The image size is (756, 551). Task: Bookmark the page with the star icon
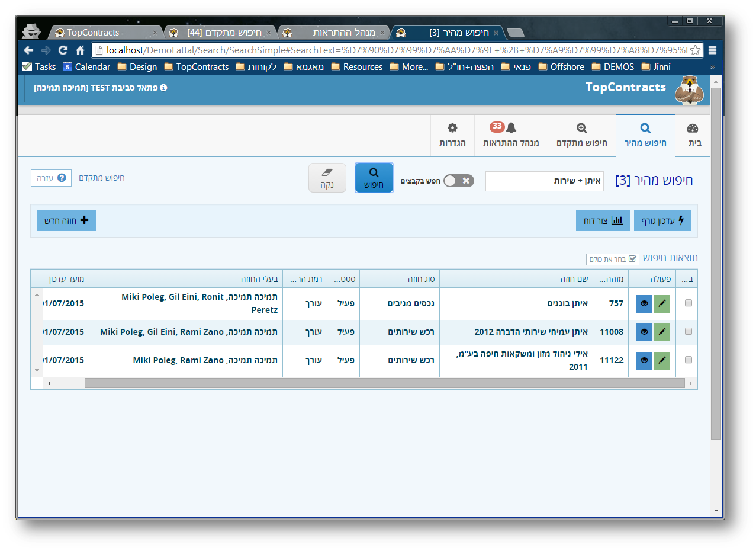click(x=695, y=50)
